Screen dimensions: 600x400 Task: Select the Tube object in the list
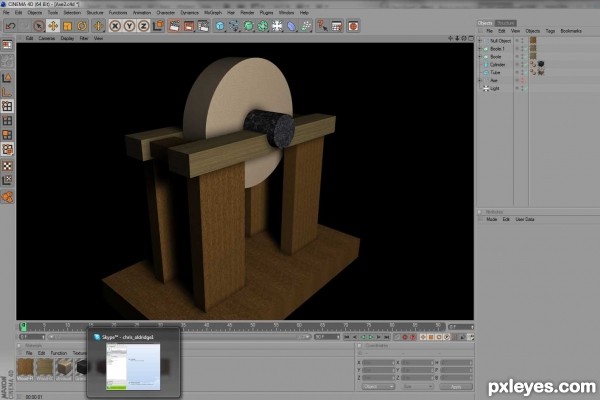point(495,72)
